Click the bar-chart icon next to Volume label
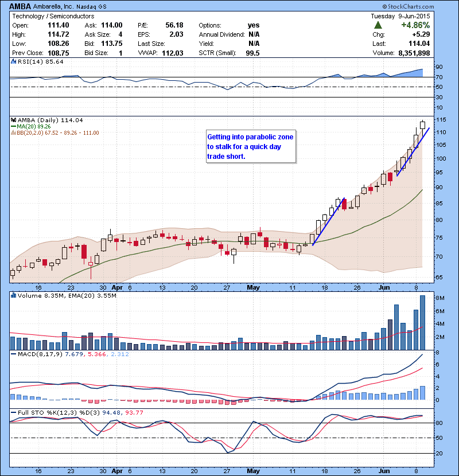The height and width of the screenshot is (476, 459). [13, 295]
